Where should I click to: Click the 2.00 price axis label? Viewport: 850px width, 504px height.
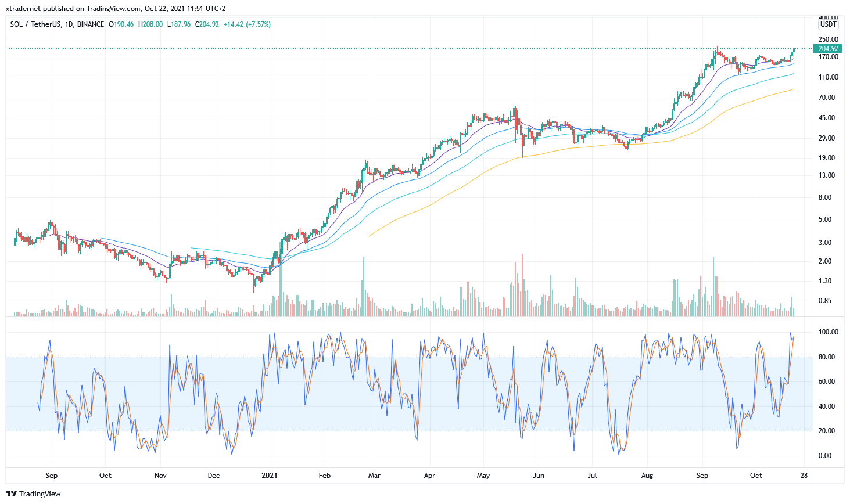[824, 261]
